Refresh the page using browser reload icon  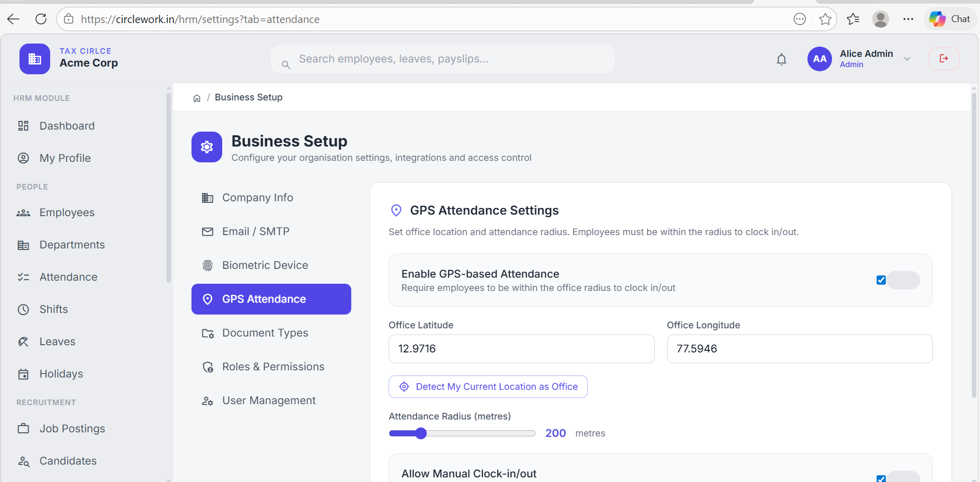click(x=41, y=19)
